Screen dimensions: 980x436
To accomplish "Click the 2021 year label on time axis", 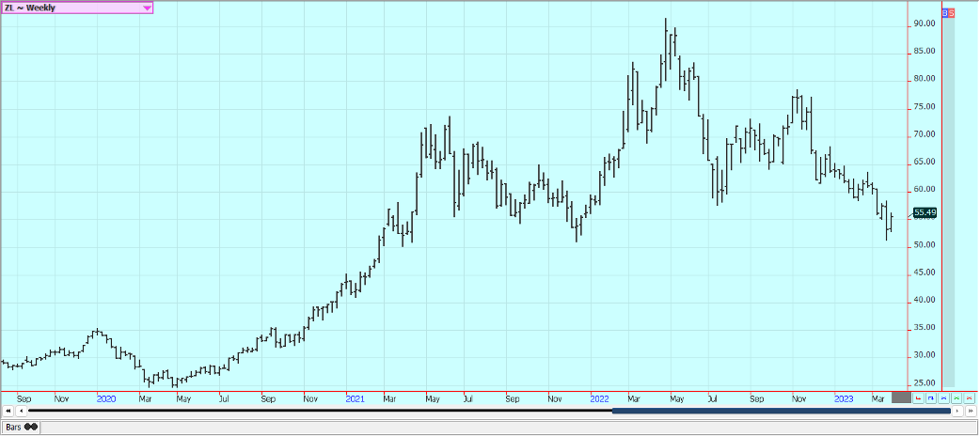I will click(355, 397).
